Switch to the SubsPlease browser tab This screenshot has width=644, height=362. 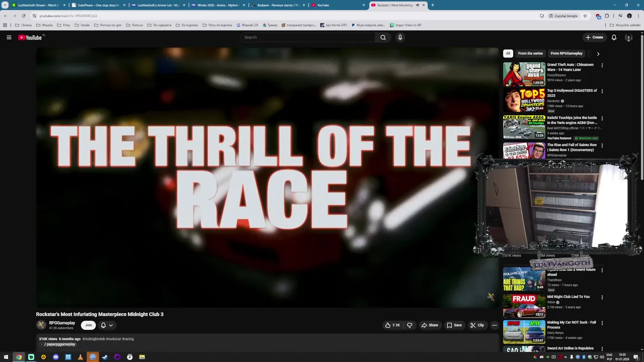pos(98,5)
